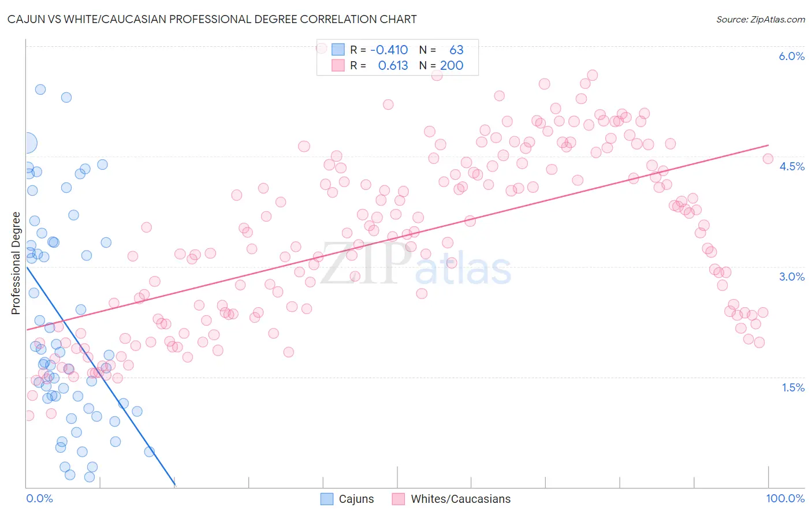
Task: Click the 1.5% y-axis label
Action: coord(793,387)
